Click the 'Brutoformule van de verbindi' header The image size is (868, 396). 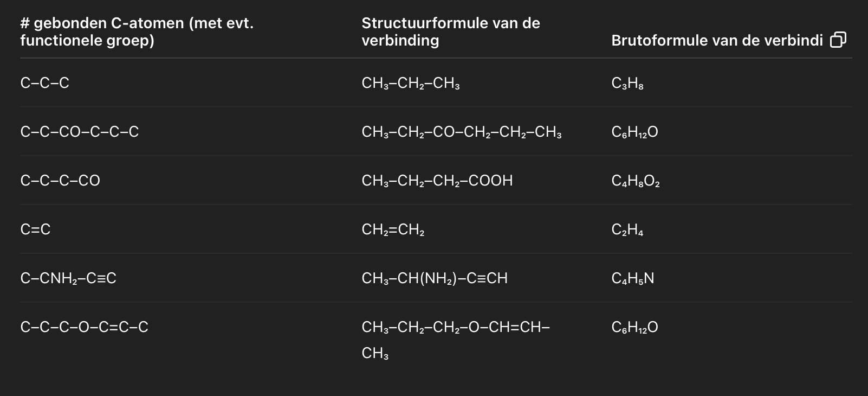(717, 41)
